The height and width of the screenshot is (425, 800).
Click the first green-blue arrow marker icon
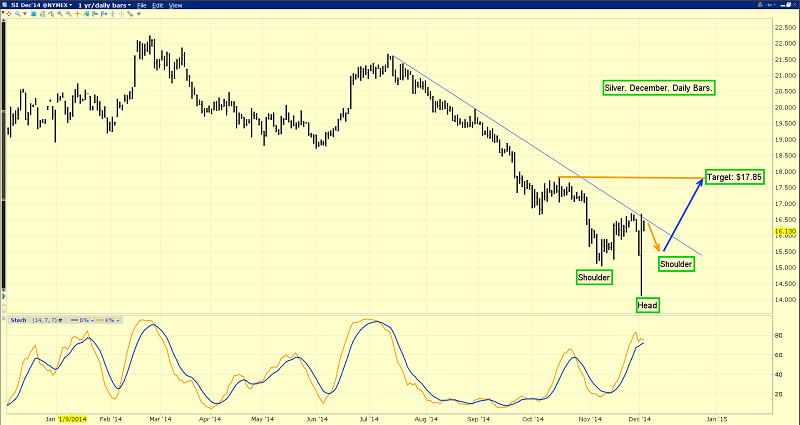tap(95, 14)
